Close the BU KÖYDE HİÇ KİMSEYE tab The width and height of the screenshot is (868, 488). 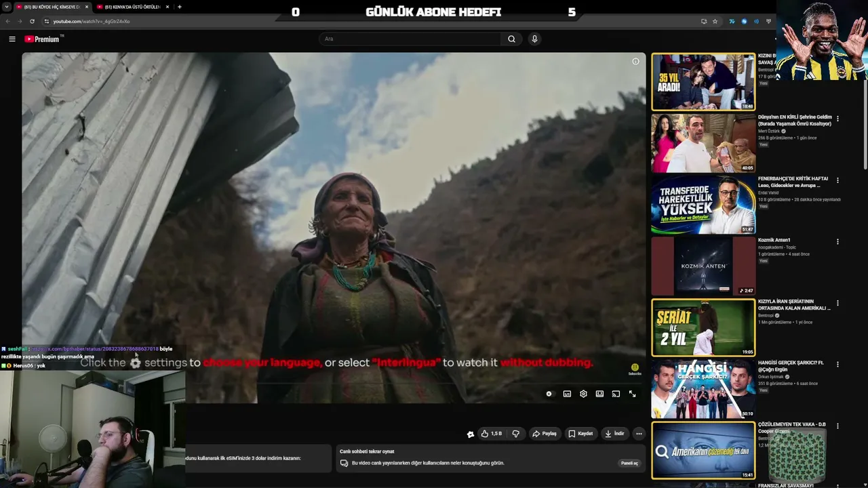(x=87, y=7)
